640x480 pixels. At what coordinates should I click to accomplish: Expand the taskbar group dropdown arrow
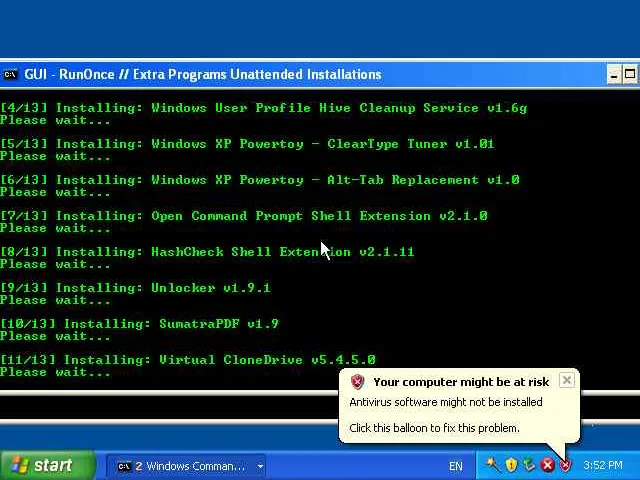click(260, 466)
